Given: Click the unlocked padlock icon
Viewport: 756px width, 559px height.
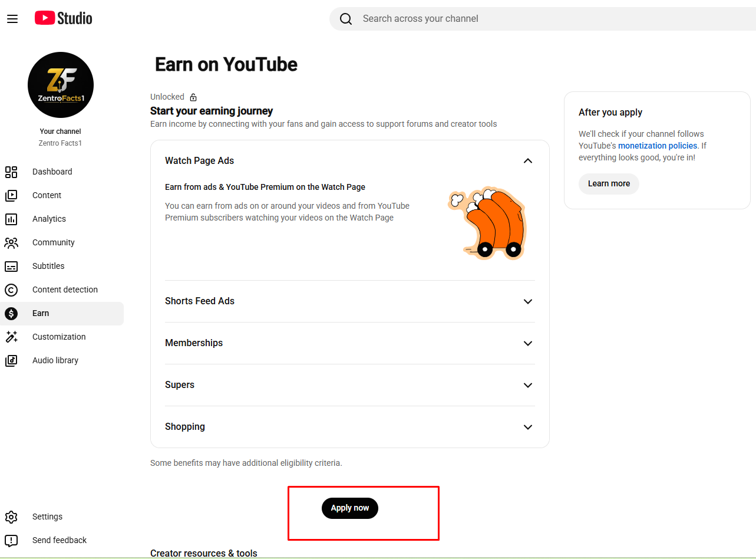Looking at the screenshot, I should click(193, 97).
